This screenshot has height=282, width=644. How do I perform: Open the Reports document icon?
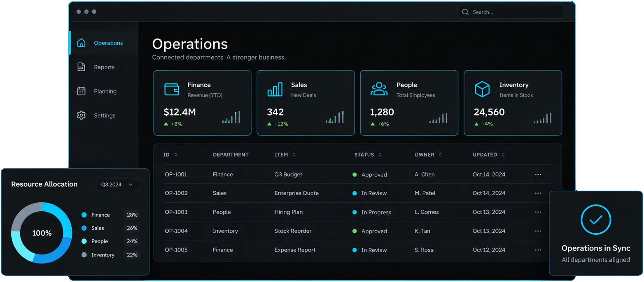(x=81, y=67)
